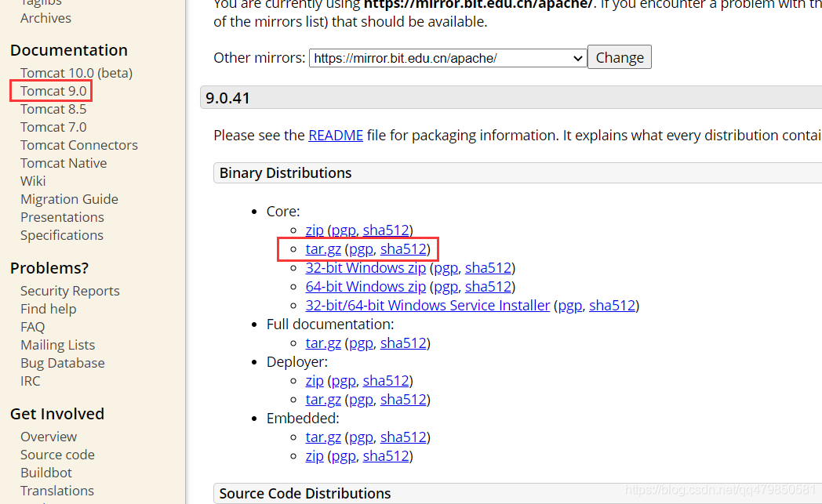The image size is (822, 504).
Task: Open sha512 checksum for Core tar.gz
Action: click(x=403, y=248)
